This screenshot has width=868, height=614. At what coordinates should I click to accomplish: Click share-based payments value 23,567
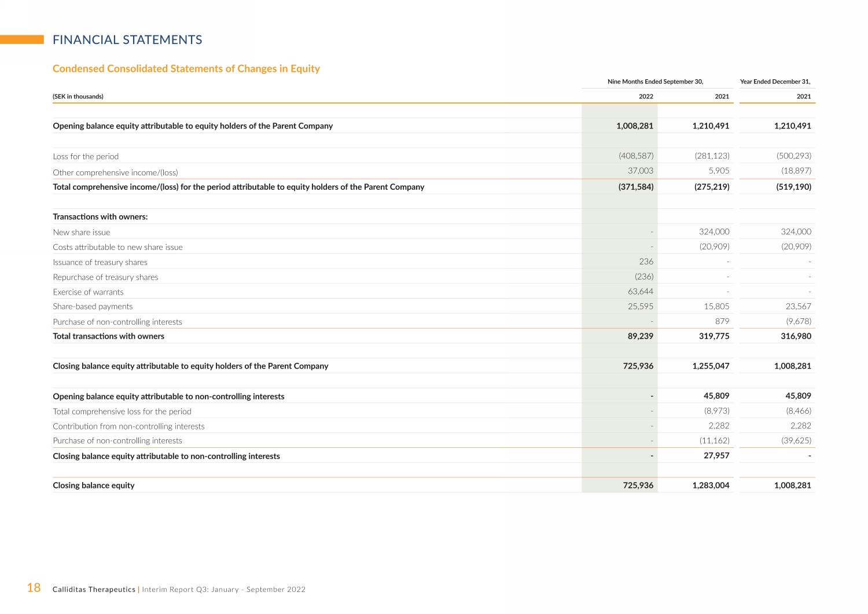pyautogui.click(x=799, y=306)
